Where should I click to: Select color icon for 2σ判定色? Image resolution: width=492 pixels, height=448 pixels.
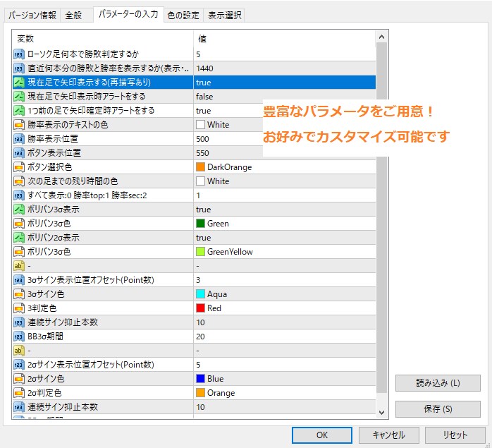tap(19, 393)
